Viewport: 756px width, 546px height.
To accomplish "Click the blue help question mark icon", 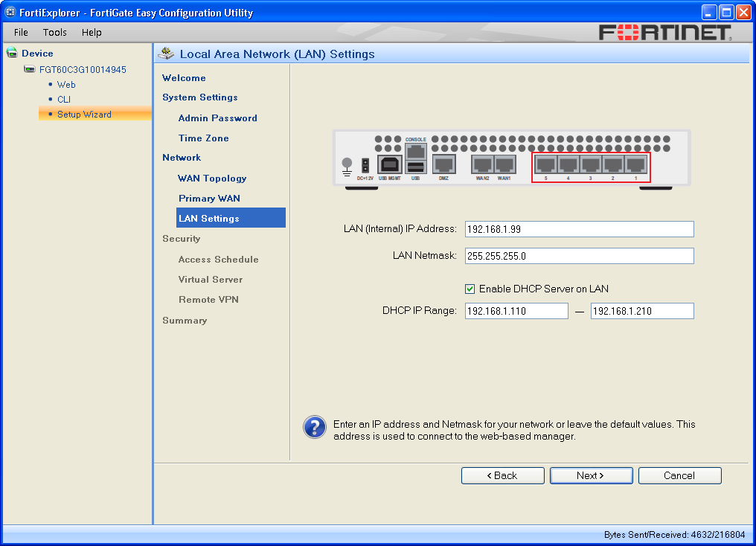I will click(315, 428).
